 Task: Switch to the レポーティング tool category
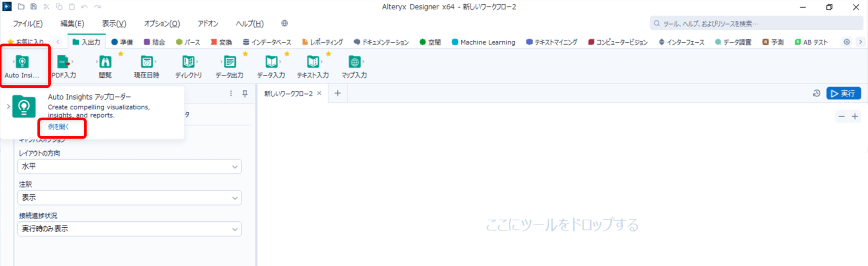click(x=322, y=42)
